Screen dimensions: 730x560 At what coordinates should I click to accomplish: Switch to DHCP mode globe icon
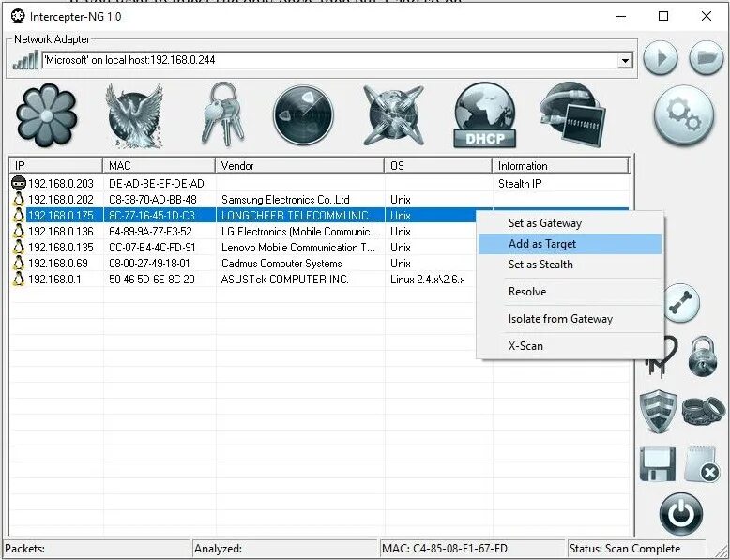click(x=485, y=115)
